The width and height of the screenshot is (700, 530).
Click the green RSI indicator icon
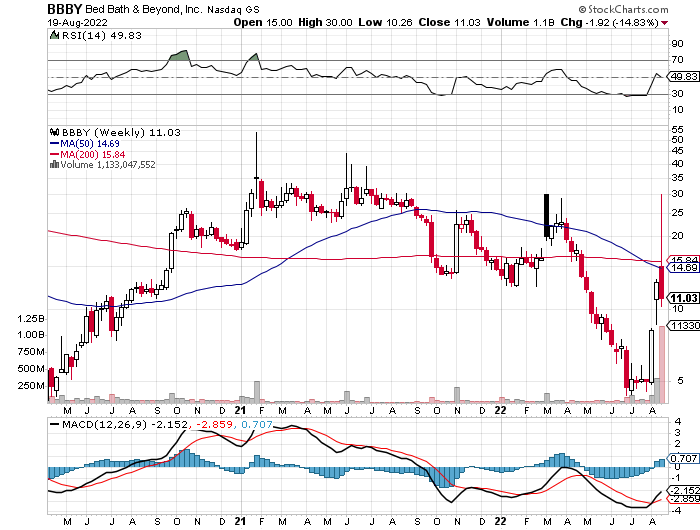(54, 35)
